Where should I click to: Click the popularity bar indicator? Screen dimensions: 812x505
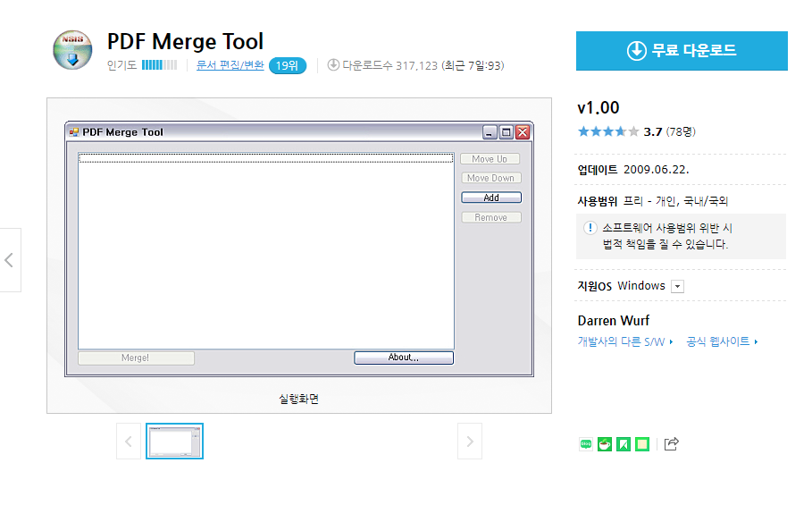click(159, 64)
